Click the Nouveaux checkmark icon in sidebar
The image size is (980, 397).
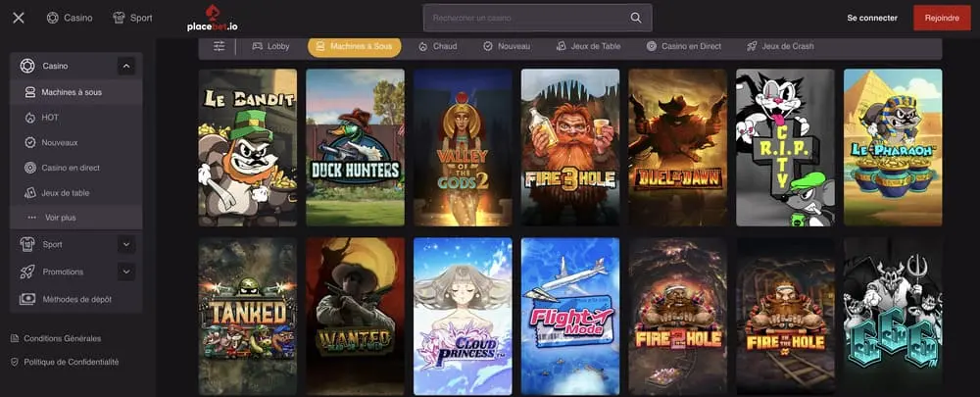pyautogui.click(x=29, y=142)
